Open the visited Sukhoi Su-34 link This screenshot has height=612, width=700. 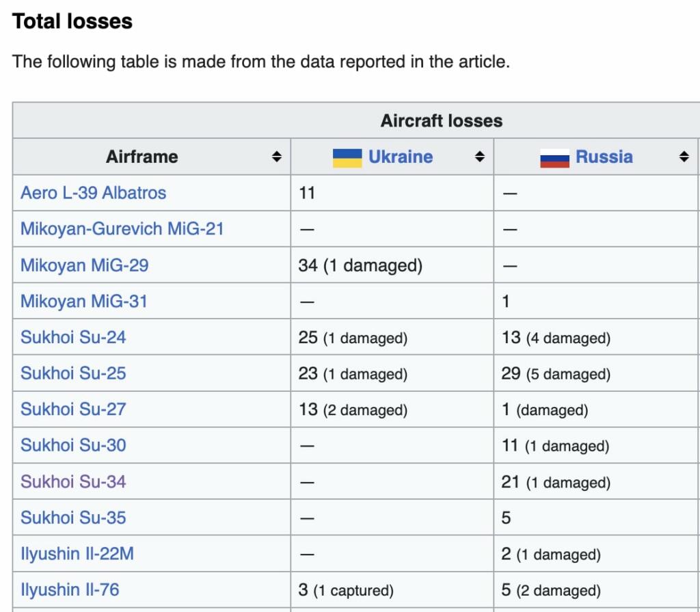(x=73, y=482)
